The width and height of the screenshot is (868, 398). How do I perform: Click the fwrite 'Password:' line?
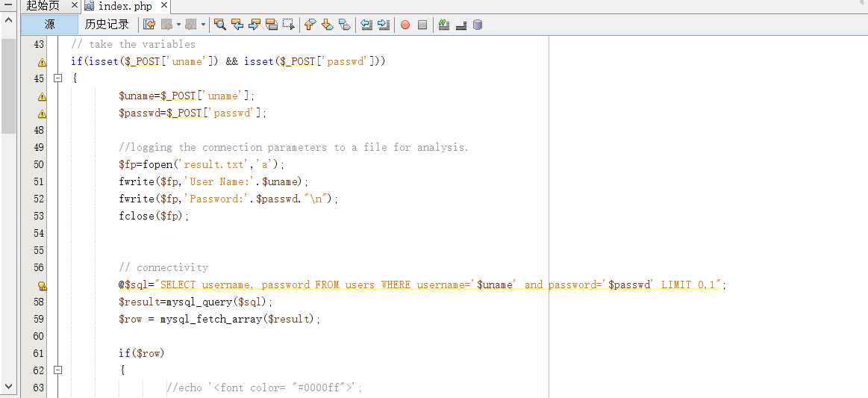point(228,199)
